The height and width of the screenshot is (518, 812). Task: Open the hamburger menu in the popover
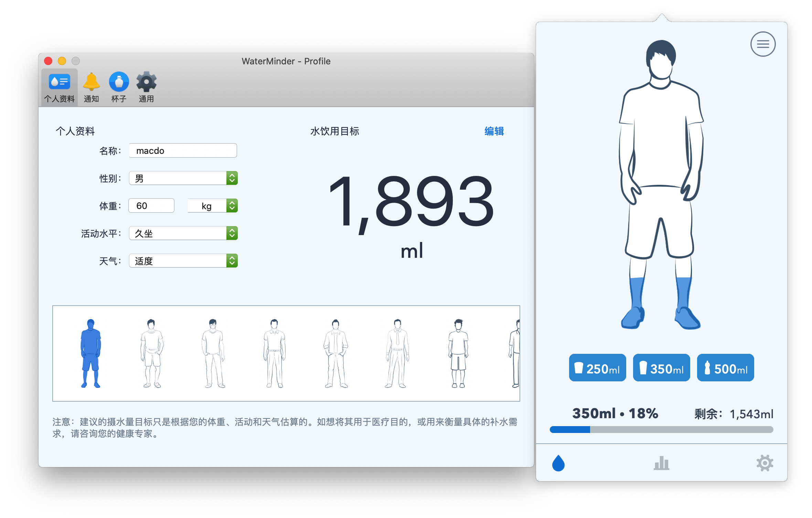tap(762, 44)
